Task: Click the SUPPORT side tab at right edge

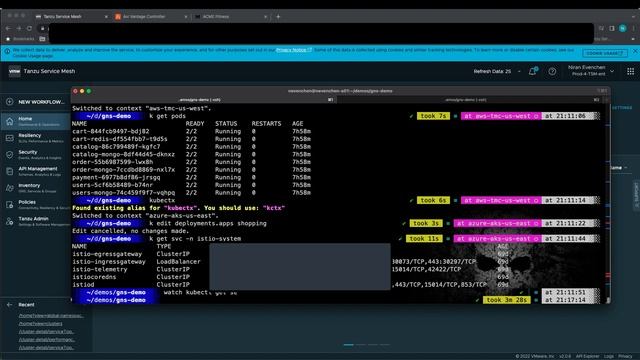Action: click(x=636, y=196)
